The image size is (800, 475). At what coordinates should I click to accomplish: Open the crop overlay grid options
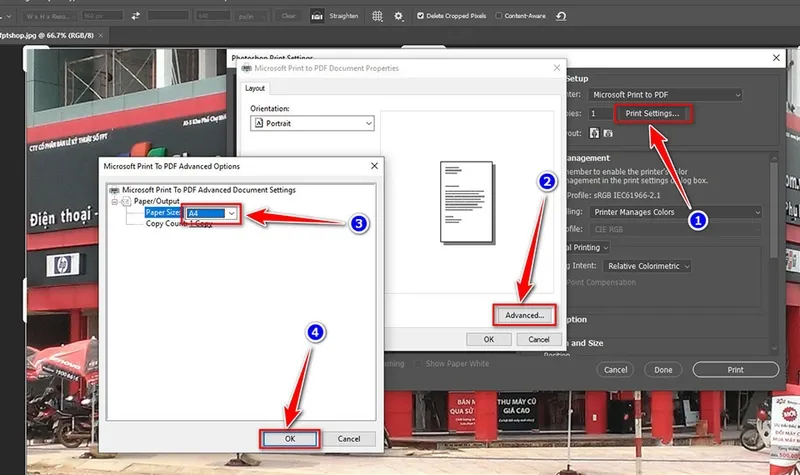[x=377, y=16]
